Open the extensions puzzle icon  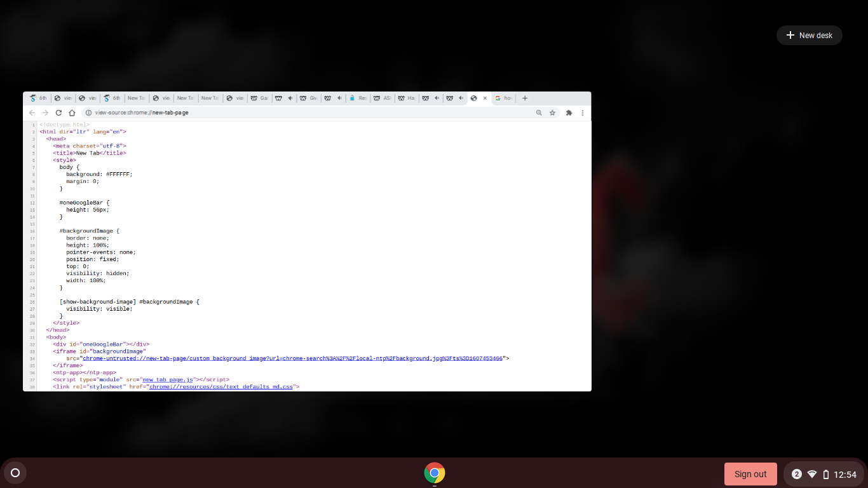[x=569, y=112]
